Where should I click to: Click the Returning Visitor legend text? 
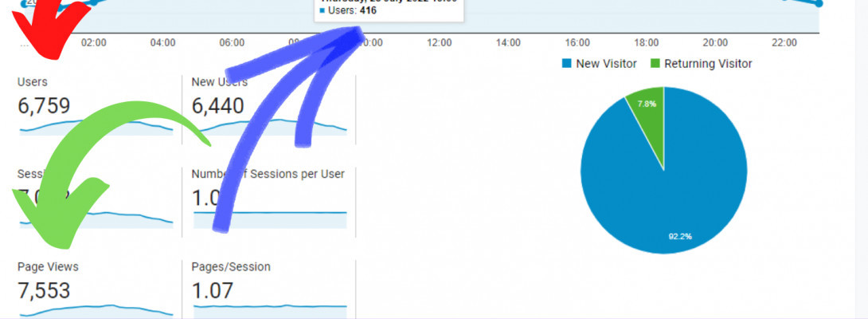[x=709, y=64]
